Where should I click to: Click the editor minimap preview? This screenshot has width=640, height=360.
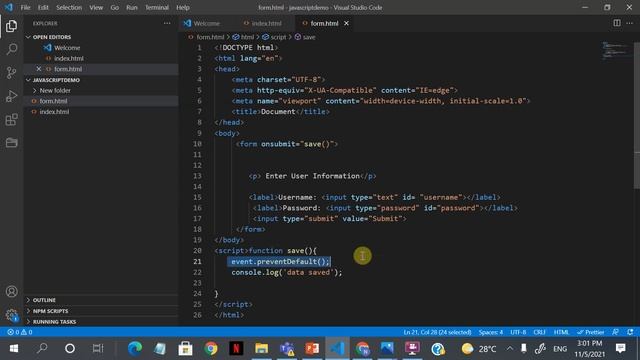[x=615, y=50]
